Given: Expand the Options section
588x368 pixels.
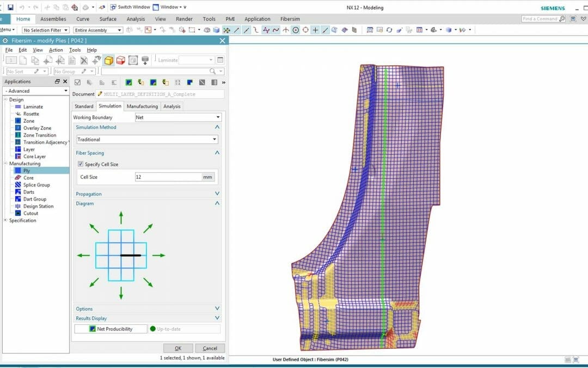Looking at the screenshot, I should [x=217, y=309].
